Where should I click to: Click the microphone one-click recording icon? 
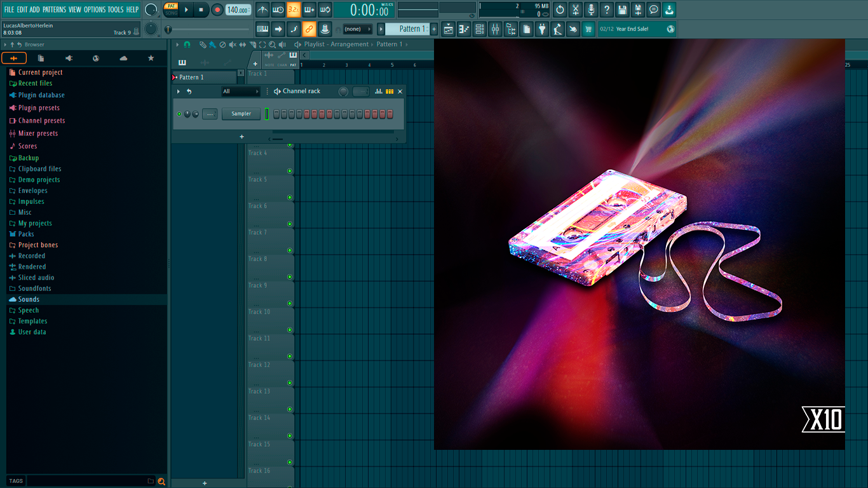[591, 10]
